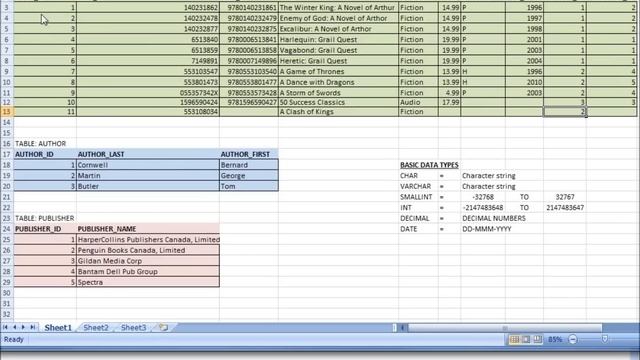Select cell '9781596590427'

(249, 102)
